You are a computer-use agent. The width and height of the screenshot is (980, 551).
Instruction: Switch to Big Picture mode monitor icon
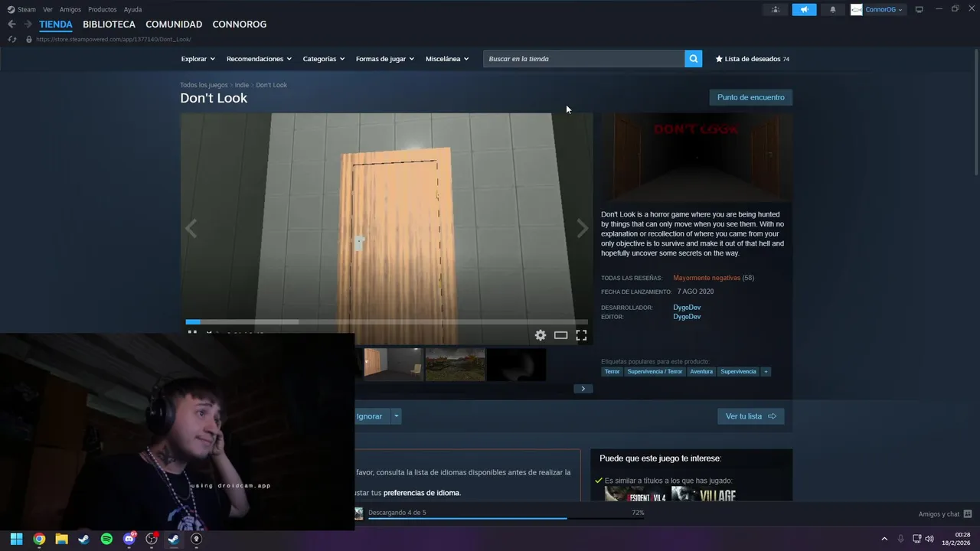[920, 9]
